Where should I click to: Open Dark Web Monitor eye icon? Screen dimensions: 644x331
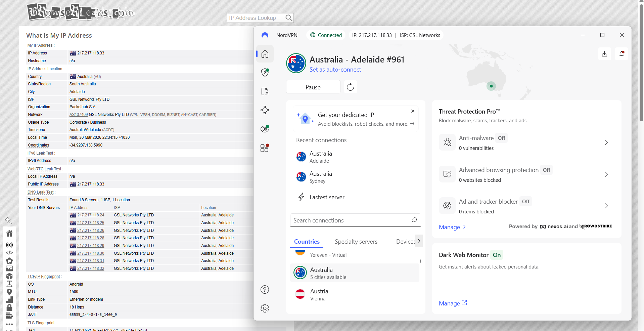(x=265, y=128)
